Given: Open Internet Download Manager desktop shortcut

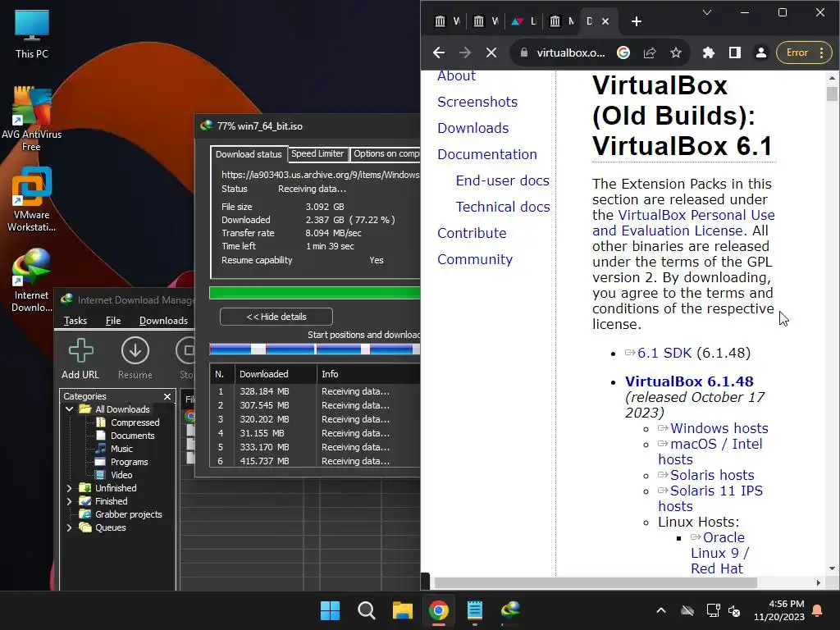Looking at the screenshot, I should click(x=32, y=280).
